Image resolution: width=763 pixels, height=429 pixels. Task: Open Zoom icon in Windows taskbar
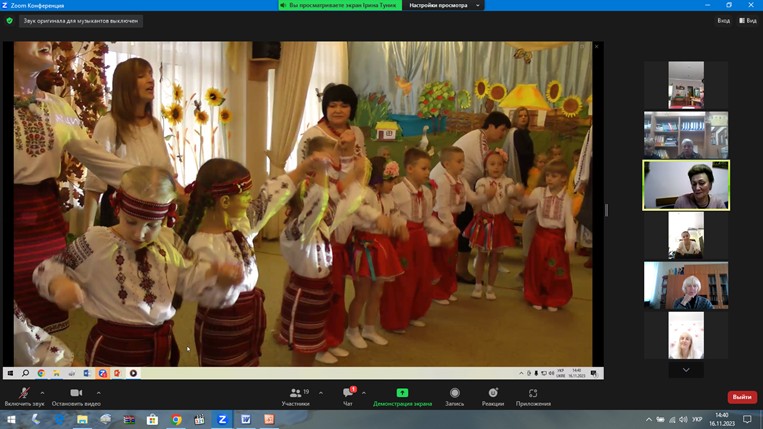[222, 419]
